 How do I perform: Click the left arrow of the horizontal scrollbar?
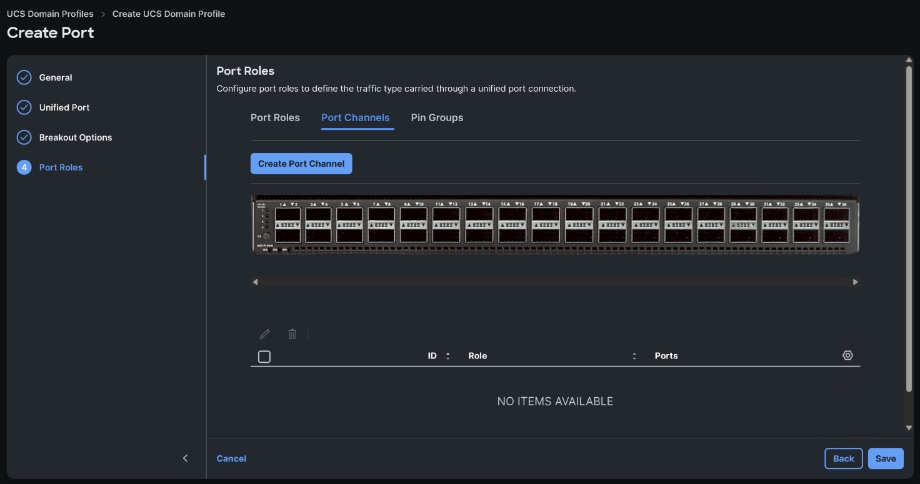coord(255,282)
